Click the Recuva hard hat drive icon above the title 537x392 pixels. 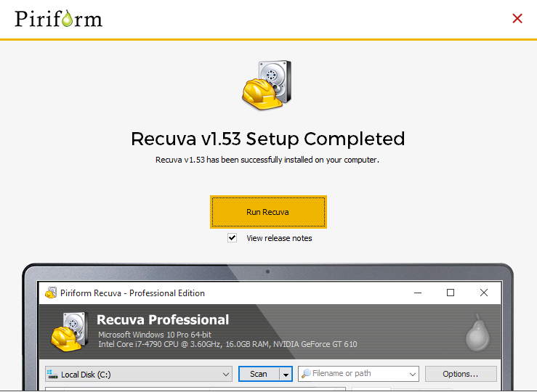click(267, 85)
